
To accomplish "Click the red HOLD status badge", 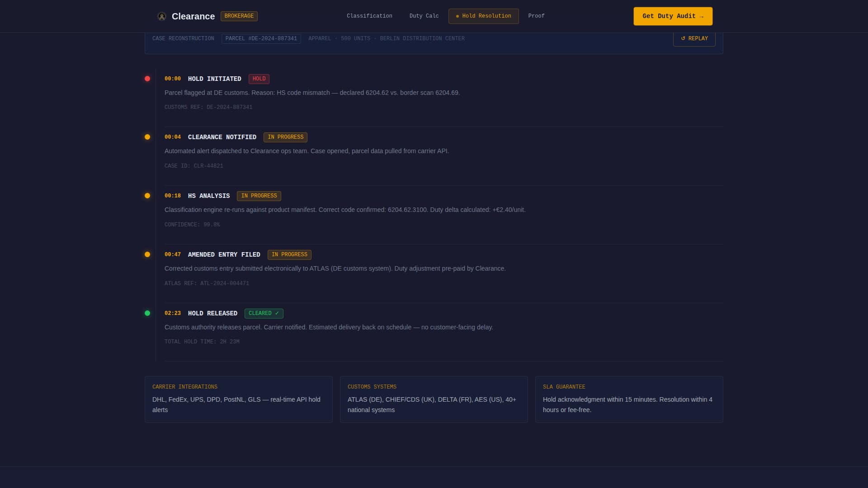I will click(259, 79).
